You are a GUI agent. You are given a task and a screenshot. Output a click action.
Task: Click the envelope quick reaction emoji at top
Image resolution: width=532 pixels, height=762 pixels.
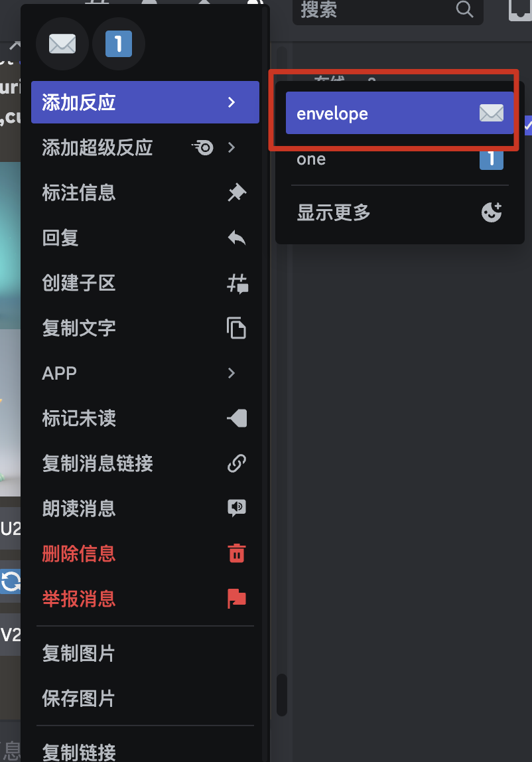pyautogui.click(x=62, y=44)
